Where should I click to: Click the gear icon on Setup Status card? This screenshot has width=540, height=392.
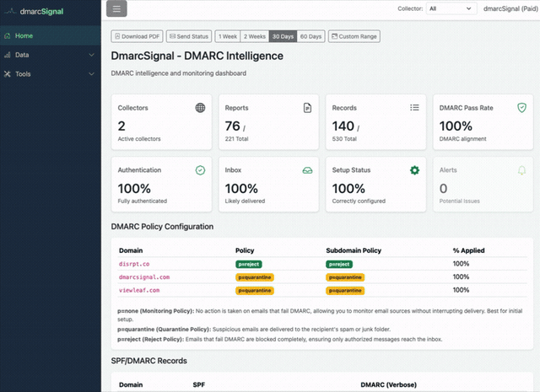coord(414,170)
